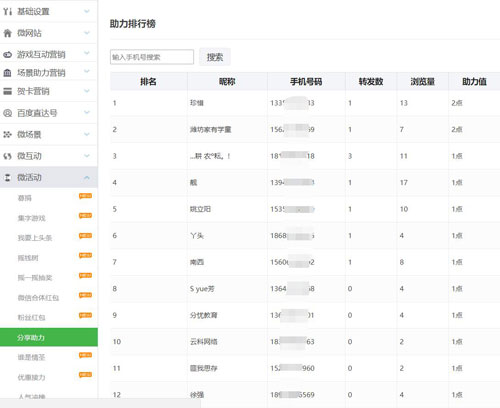Click the arrows icon beside 微互动
Viewport: 500px width, 408px height.
click(x=7, y=156)
